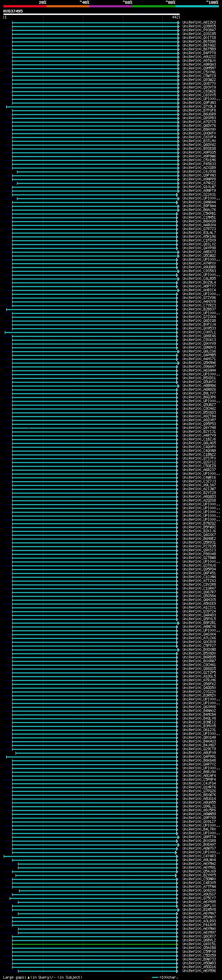Click the UniRef100_P86048 label

[x=199, y=554]
